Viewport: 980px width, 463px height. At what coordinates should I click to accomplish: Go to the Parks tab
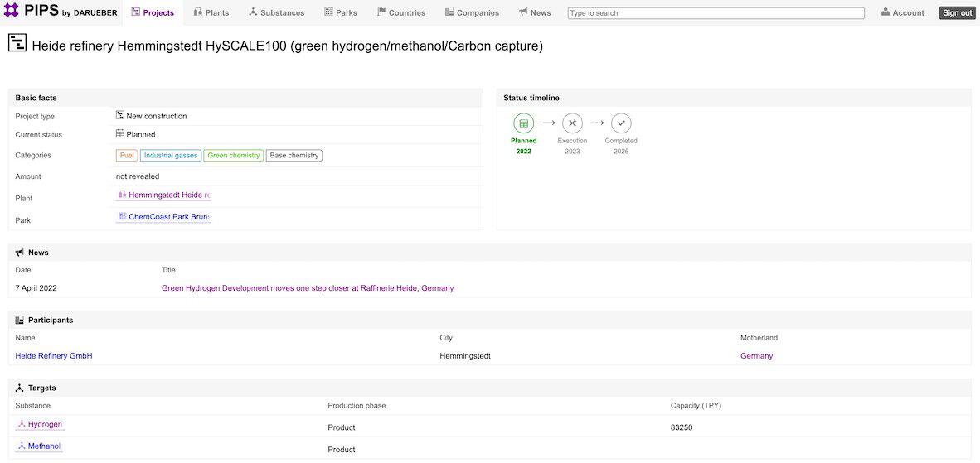coord(341,12)
